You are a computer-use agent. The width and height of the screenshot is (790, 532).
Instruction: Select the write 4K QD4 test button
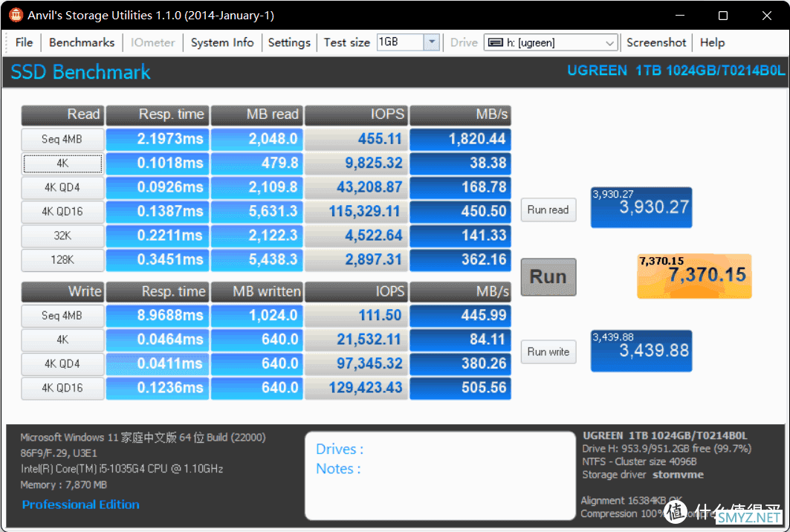point(62,364)
